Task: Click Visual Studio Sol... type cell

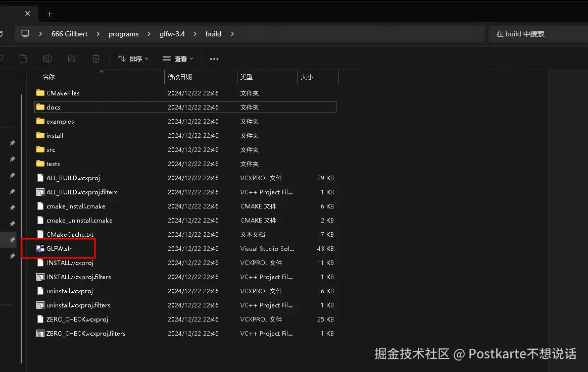Action: click(x=267, y=248)
